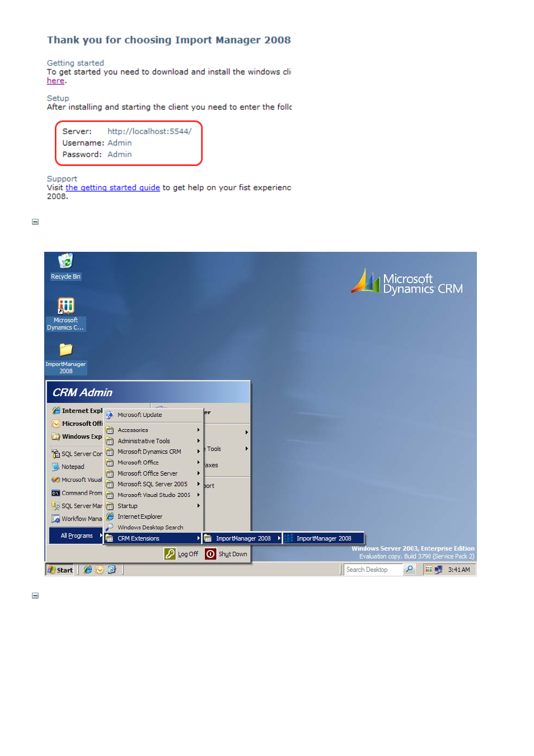This screenshot has width=534, height=756.
Task: Expand the Administrative Tools program group
Action: (153, 441)
